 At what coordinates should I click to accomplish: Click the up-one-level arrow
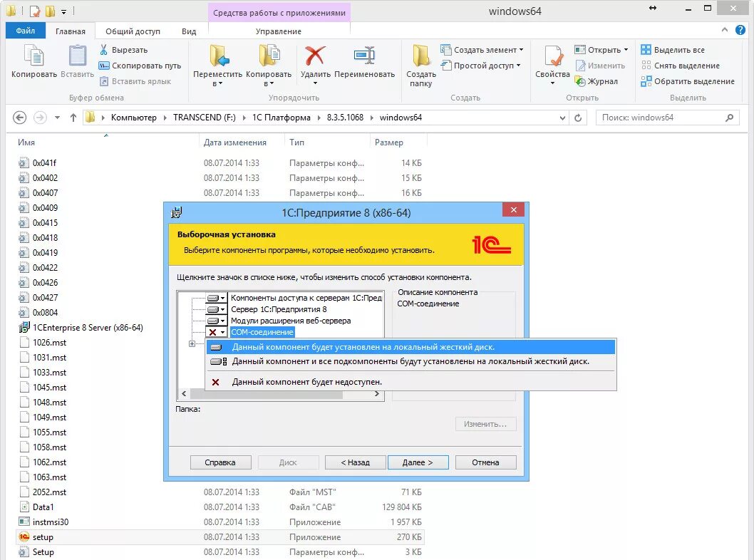pos(73,118)
